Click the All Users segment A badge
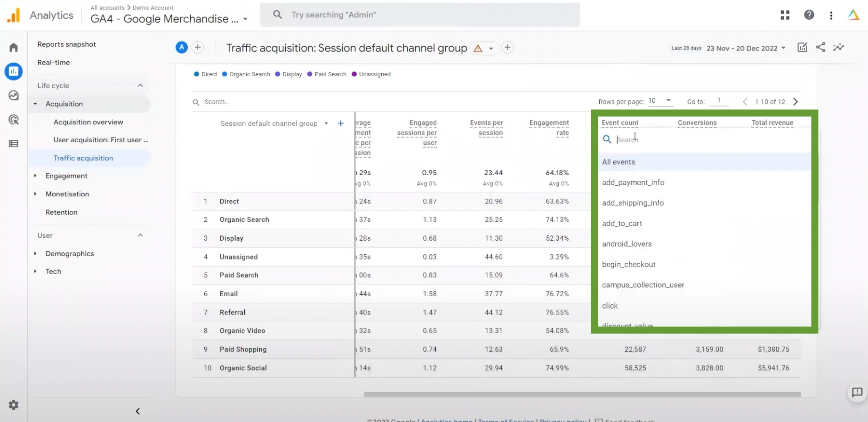The height and width of the screenshot is (422, 868). 182,47
